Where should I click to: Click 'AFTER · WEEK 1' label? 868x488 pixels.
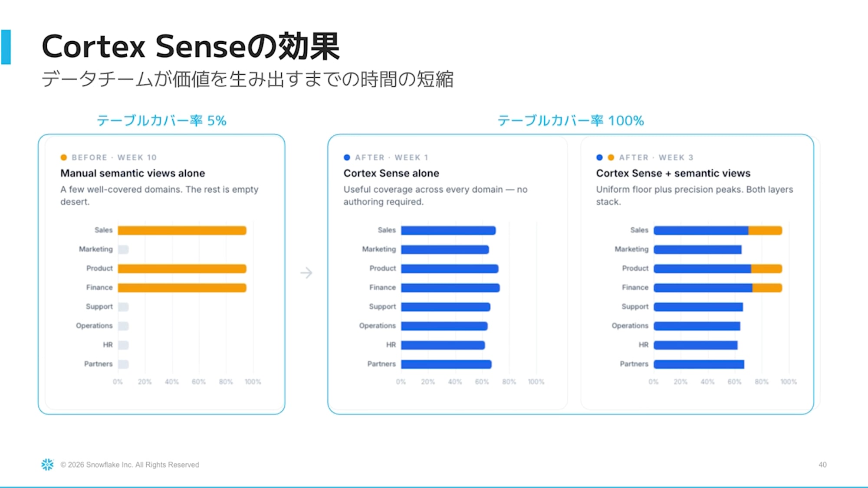(x=391, y=157)
